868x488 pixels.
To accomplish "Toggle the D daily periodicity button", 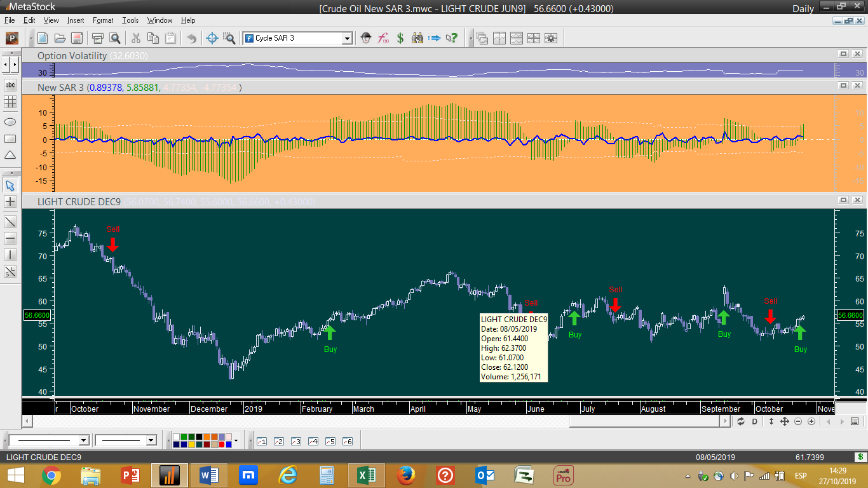I will tap(755, 421).
